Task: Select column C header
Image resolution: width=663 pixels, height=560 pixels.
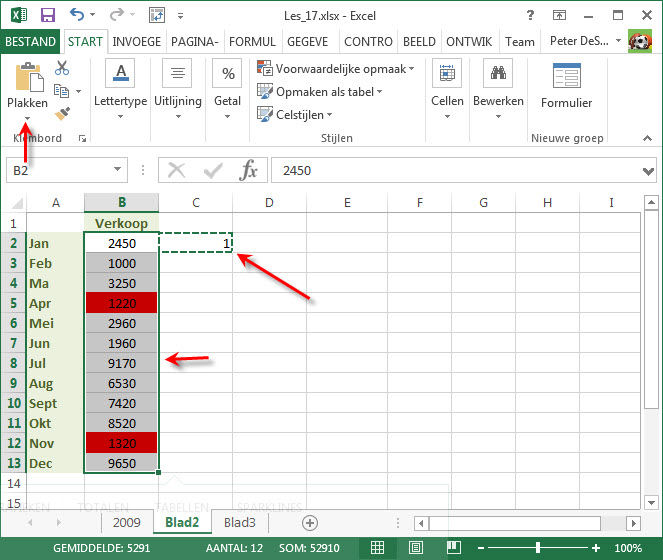Action: click(196, 203)
